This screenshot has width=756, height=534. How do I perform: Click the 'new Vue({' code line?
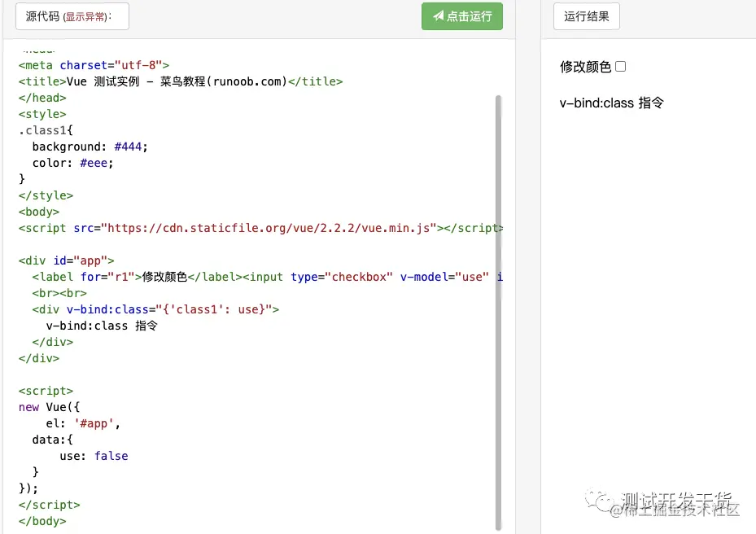49,407
